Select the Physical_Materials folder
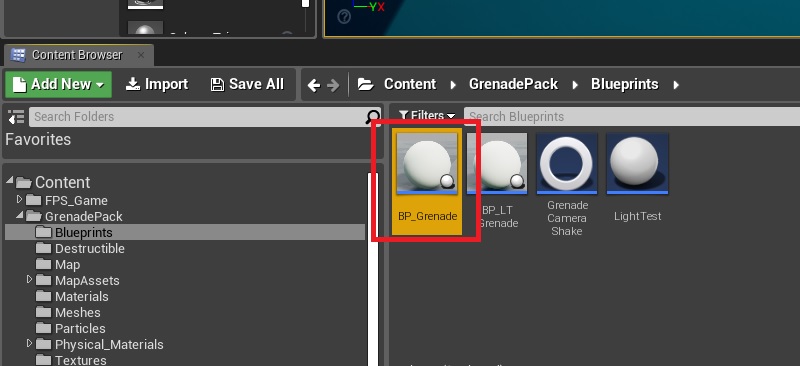The height and width of the screenshot is (366, 800). tap(99, 344)
